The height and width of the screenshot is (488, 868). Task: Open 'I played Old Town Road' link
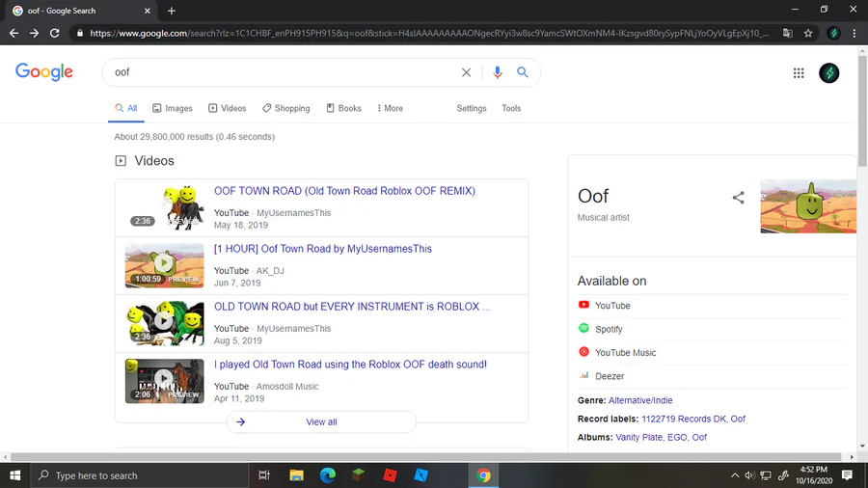click(x=350, y=365)
